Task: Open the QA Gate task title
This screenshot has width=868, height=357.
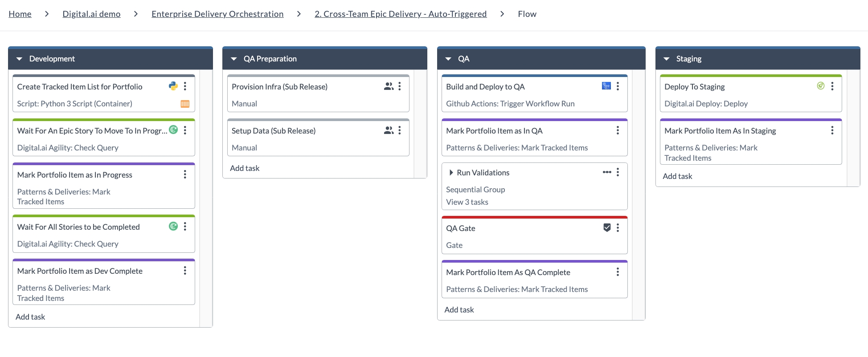Action: [461, 228]
